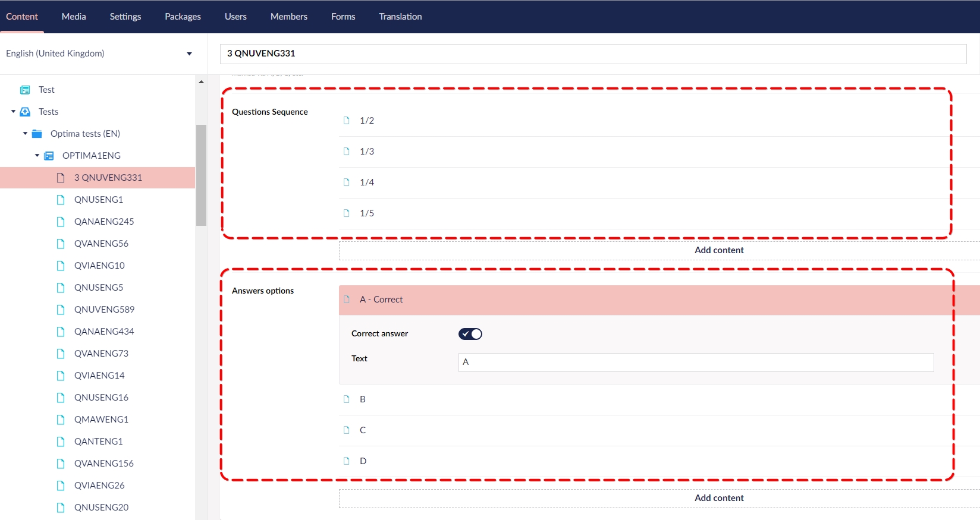The image size is (980, 520).
Task: Collapse the Optima tests (EN) folder arrow
Action: pyautogui.click(x=25, y=134)
